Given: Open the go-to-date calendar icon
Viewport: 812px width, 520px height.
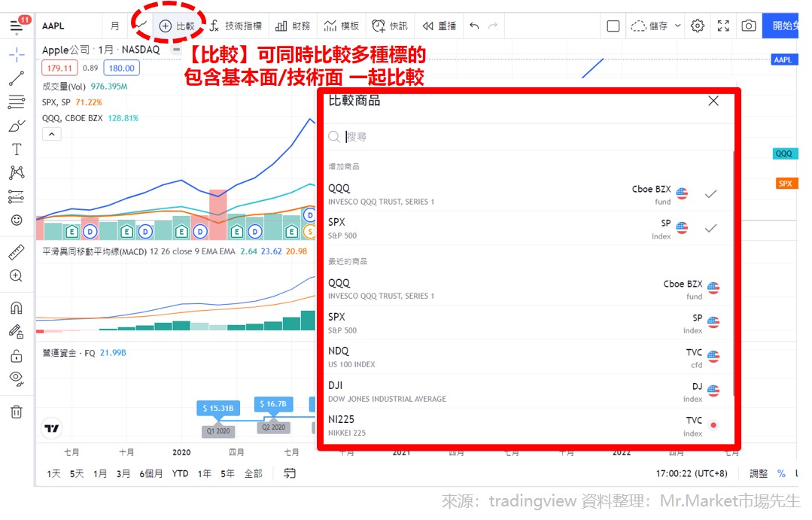Looking at the screenshot, I should point(290,473).
